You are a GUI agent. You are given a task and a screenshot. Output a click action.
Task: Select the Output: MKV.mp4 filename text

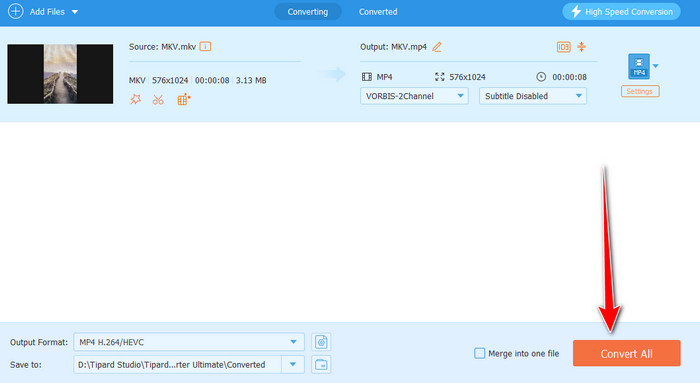pos(393,47)
